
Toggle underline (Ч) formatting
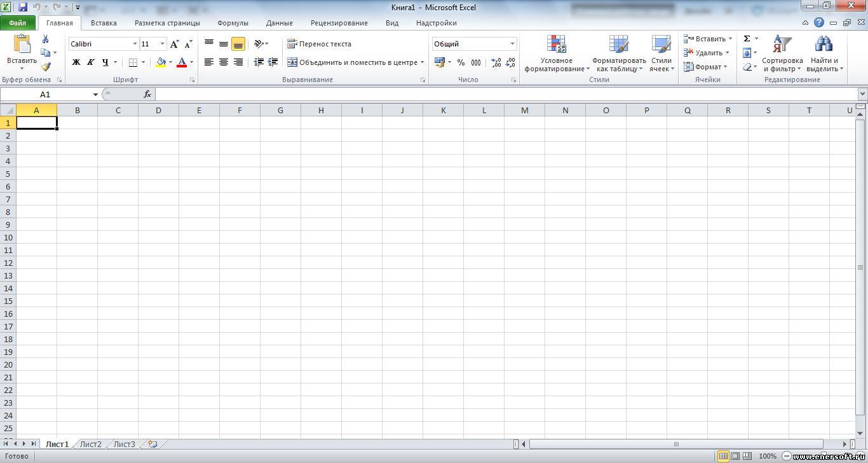point(105,62)
